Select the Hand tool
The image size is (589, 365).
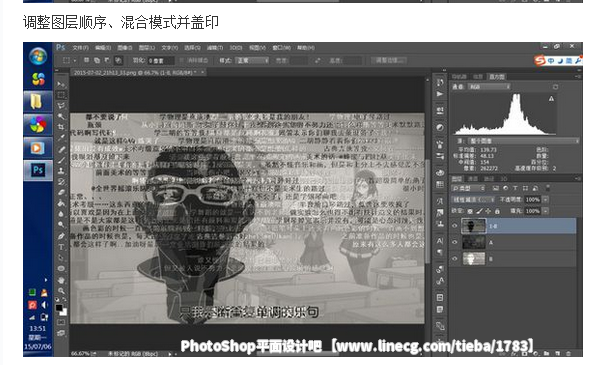coord(61,280)
